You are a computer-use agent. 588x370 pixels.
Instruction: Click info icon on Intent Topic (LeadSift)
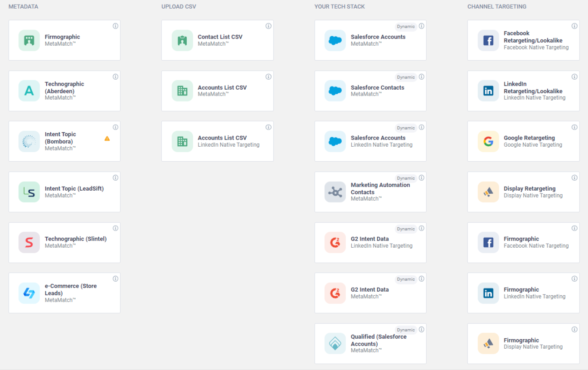116,178
